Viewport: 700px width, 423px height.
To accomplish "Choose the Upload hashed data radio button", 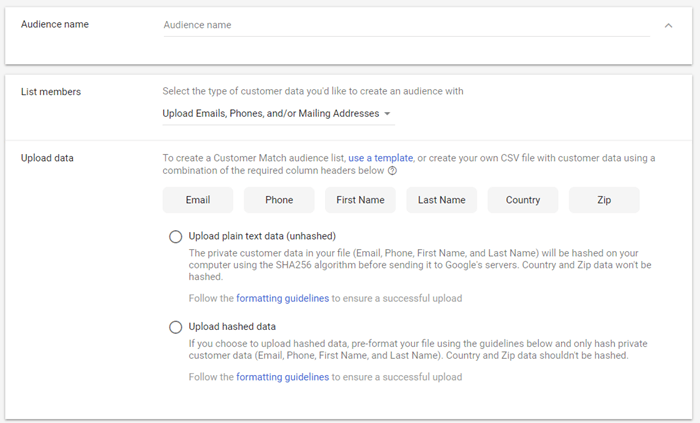I will [176, 327].
